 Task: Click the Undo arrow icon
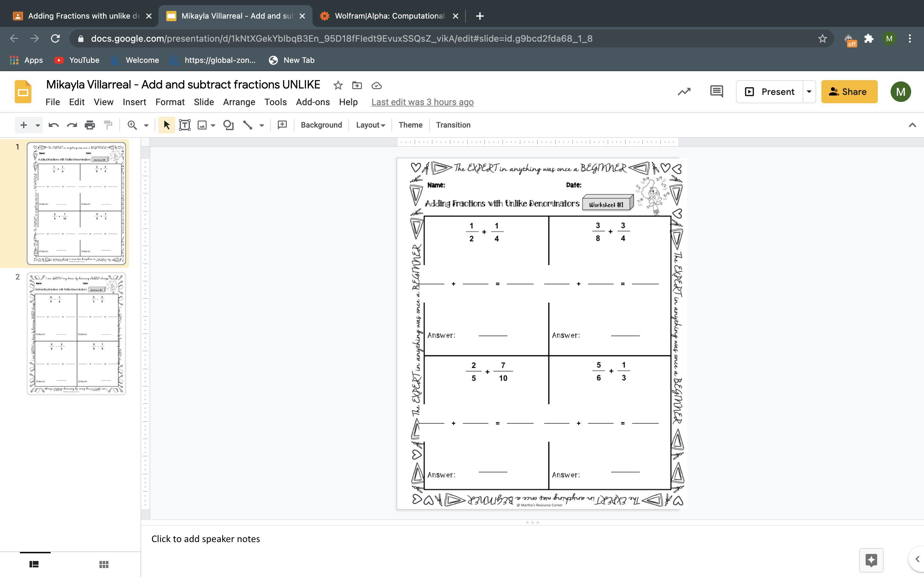click(x=54, y=125)
